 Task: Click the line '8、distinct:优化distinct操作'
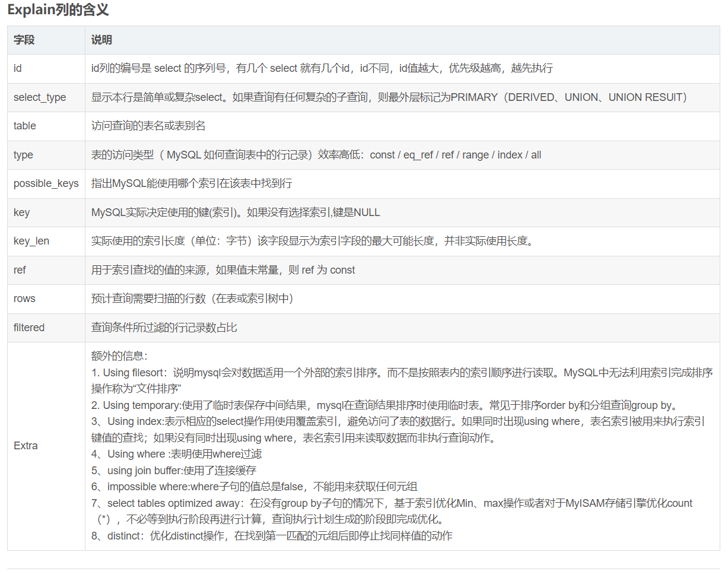(x=272, y=536)
